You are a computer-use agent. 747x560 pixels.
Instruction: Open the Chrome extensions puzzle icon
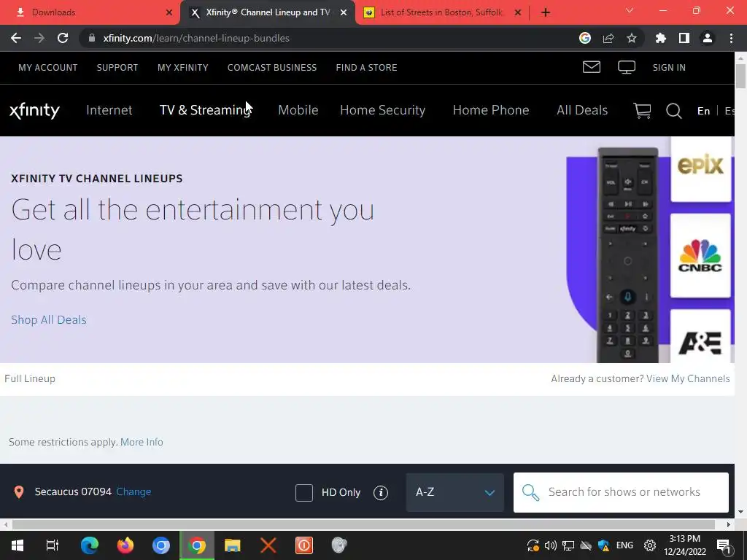[660, 38]
